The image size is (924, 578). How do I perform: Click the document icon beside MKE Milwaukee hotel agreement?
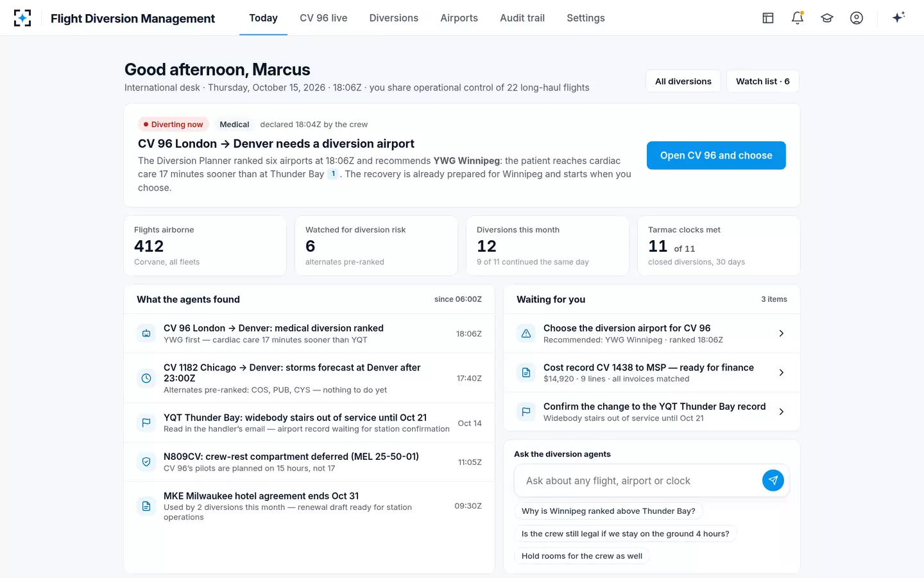pyautogui.click(x=146, y=506)
